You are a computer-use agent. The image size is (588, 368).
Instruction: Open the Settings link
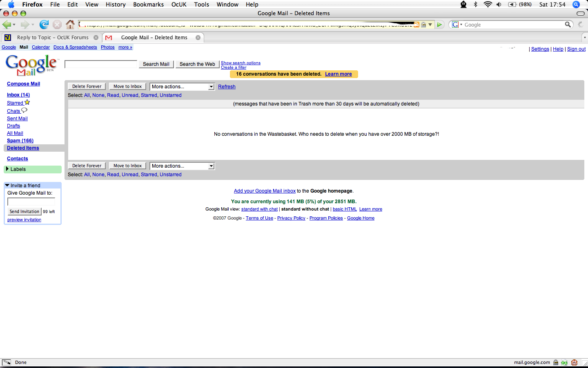pyautogui.click(x=540, y=49)
